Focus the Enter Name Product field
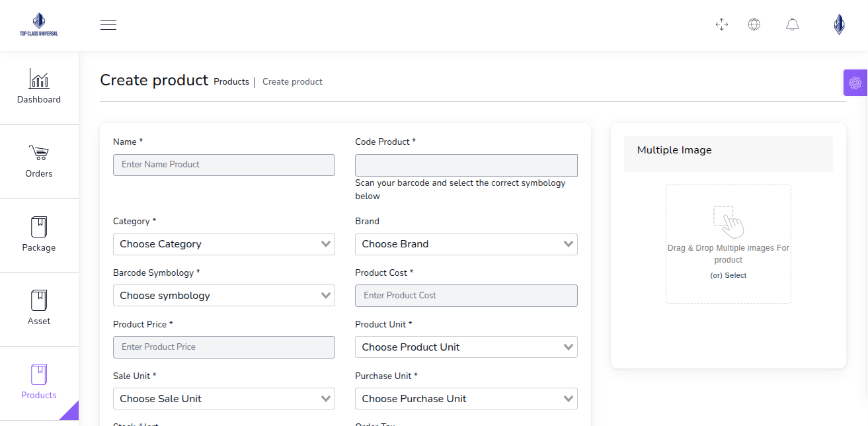The height and width of the screenshot is (426, 868). (x=223, y=165)
